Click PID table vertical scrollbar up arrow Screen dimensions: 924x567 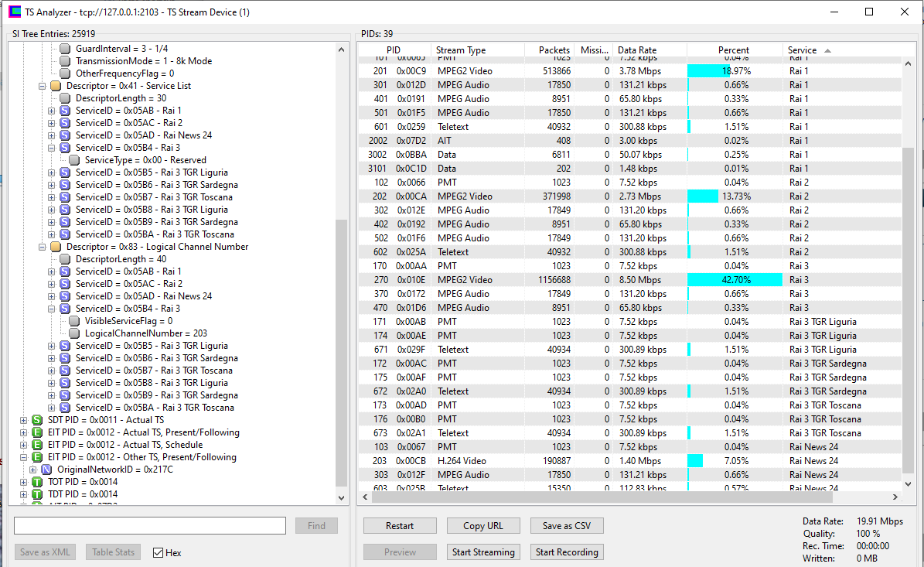[x=908, y=63]
